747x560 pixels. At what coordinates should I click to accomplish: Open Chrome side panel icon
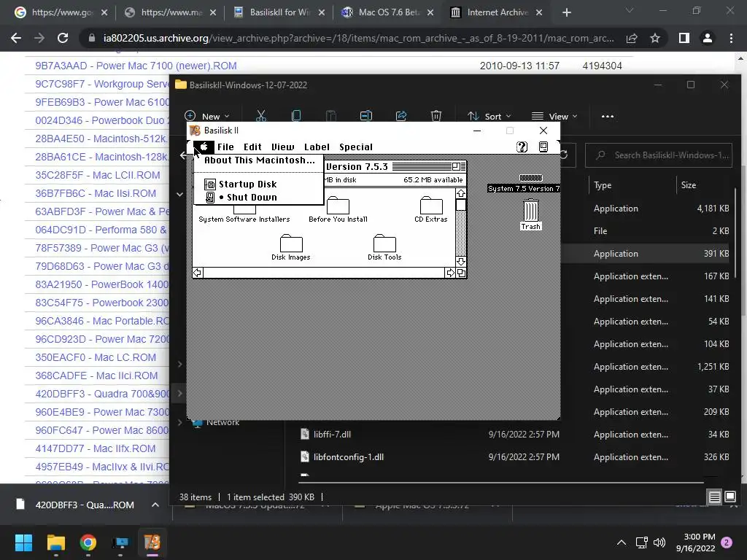coord(684,38)
